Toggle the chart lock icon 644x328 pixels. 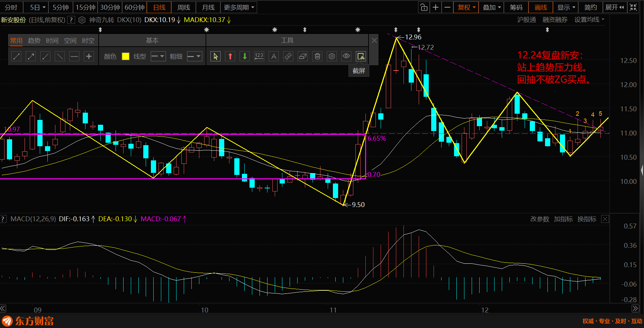tap(424, 7)
